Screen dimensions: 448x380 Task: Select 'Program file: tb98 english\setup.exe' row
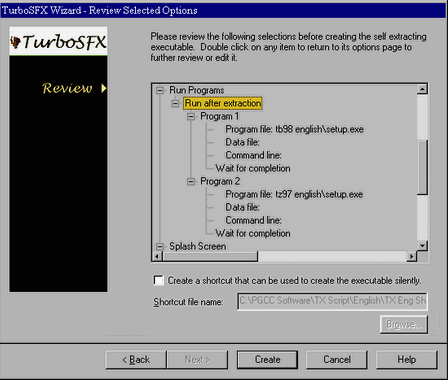pyautogui.click(x=294, y=129)
